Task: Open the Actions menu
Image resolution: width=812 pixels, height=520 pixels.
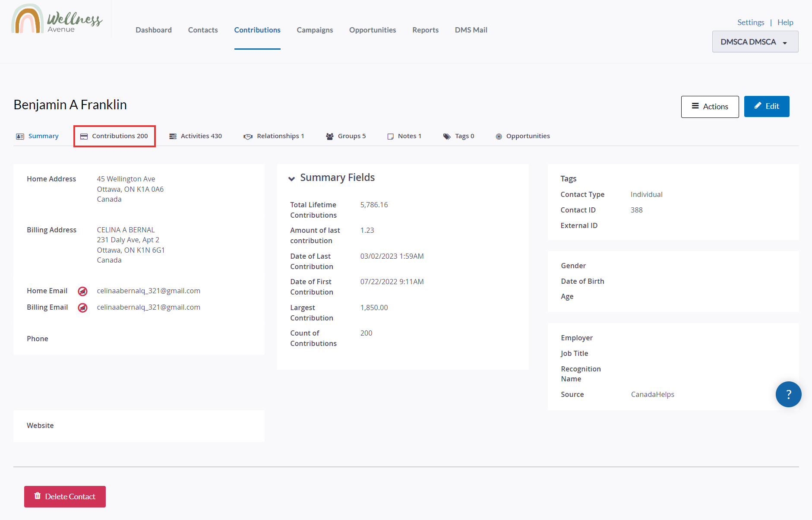Action: [x=710, y=107]
